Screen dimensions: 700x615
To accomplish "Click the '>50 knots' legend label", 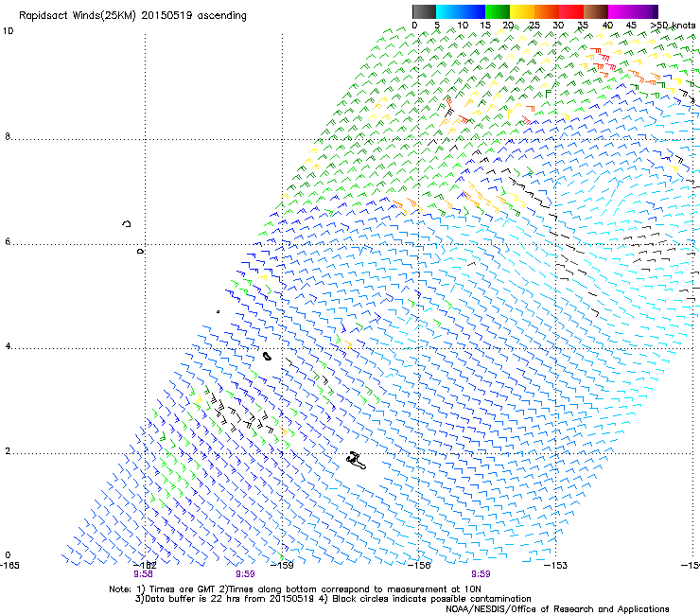I will (673, 26).
